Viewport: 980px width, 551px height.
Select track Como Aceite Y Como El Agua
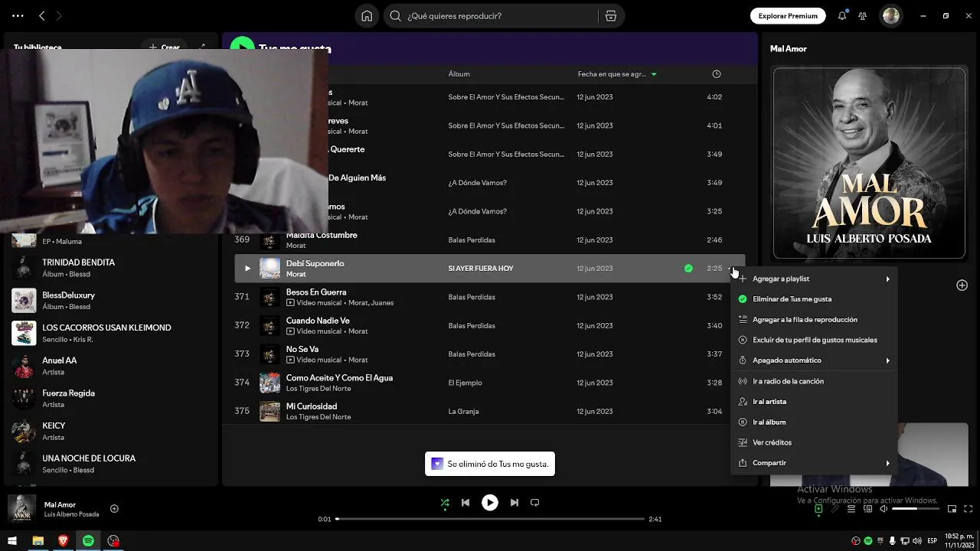pyautogui.click(x=490, y=383)
